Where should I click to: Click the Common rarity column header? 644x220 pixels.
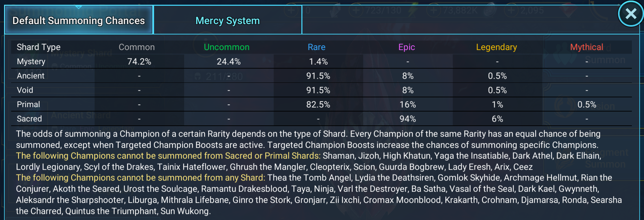[137, 47]
